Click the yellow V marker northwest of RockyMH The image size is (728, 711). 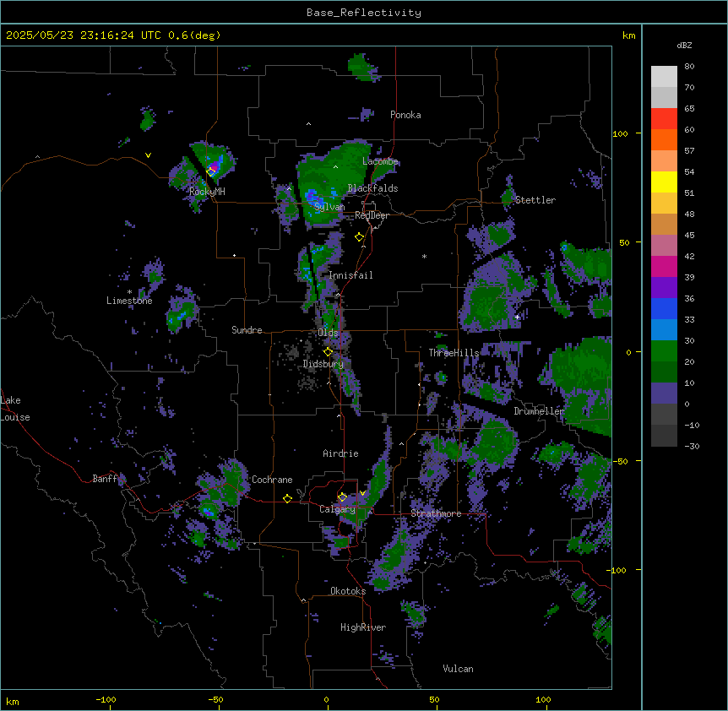click(148, 155)
